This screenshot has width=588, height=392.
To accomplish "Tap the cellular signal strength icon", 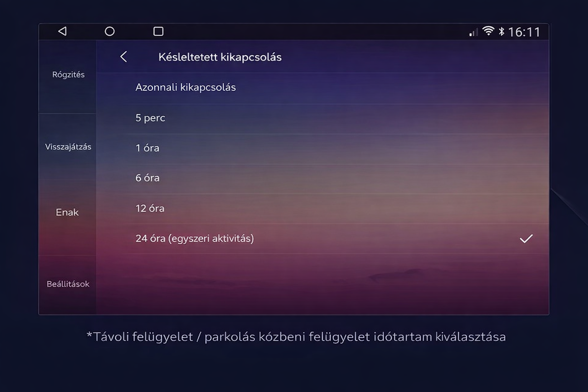I will point(474,32).
